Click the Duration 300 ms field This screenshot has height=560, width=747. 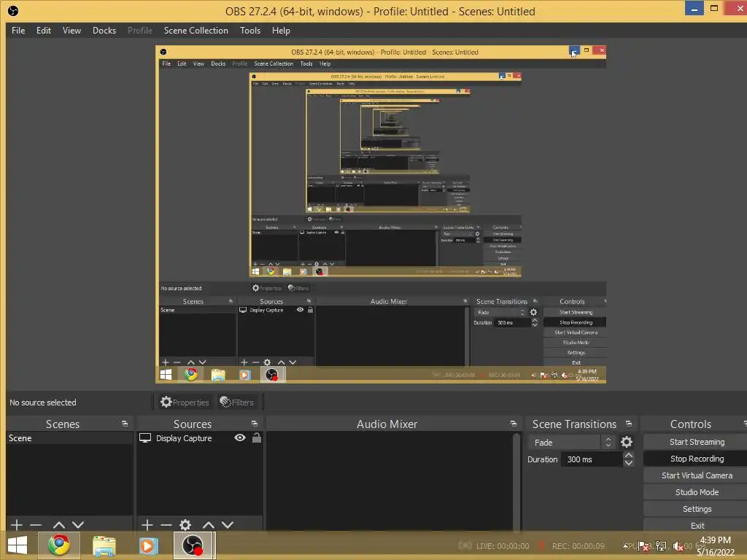(592, 459)
